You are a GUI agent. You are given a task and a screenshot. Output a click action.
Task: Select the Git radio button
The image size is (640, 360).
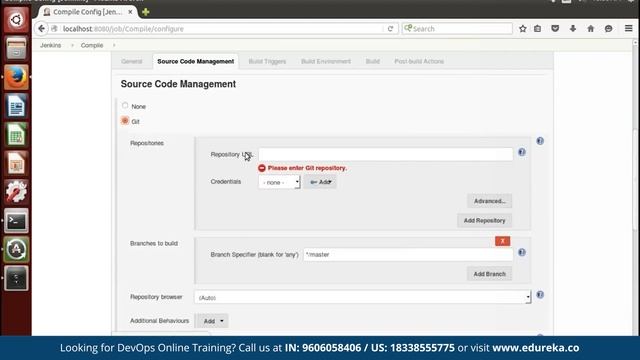point(125,121)
